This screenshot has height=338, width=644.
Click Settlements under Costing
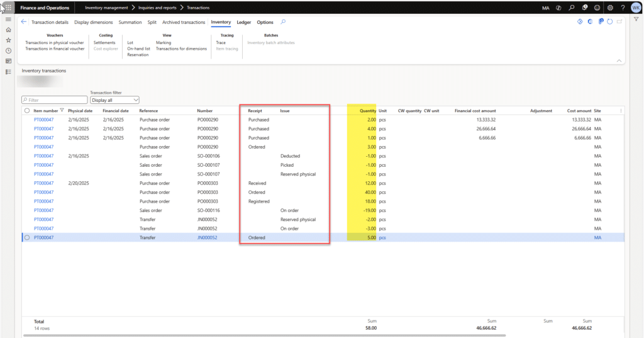[104, 42]
